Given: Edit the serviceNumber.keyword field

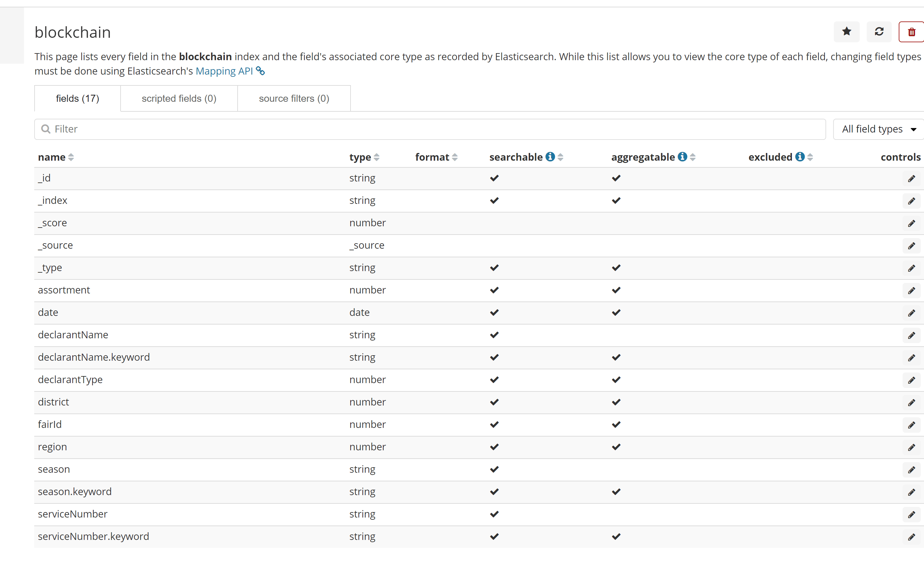Looking at the screenshot, I should click(911, 537).
